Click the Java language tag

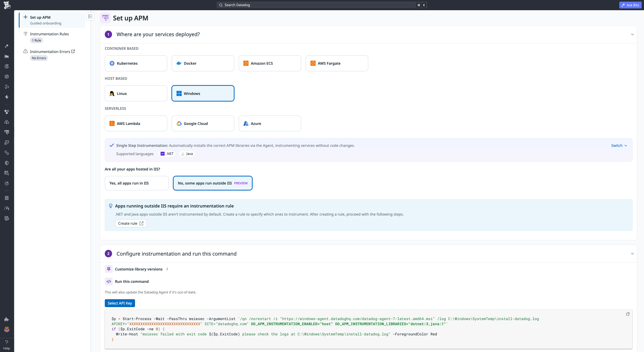187,154
